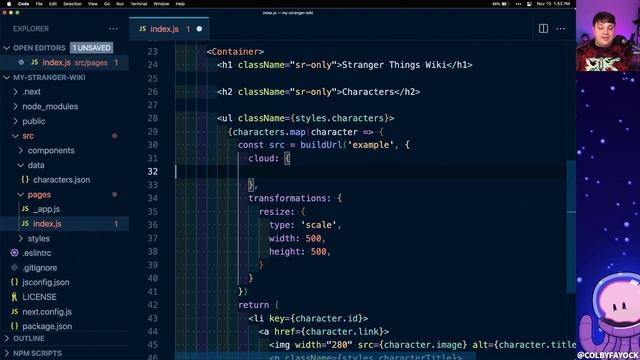The width and height of the screenshot is (640, 360).
Task: Click the battery status icon in the menu bar
Action: coord(504,4)
